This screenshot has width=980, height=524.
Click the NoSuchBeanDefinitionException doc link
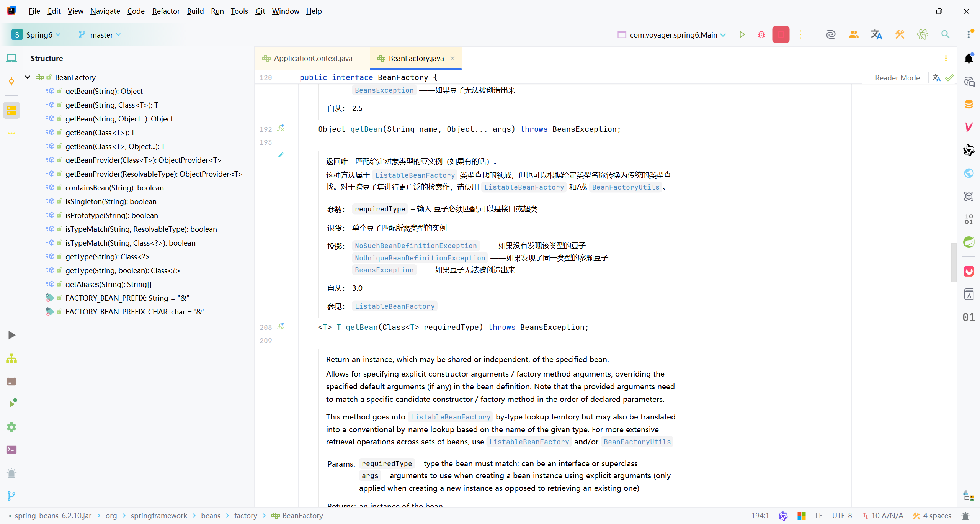tap(415, 246)
